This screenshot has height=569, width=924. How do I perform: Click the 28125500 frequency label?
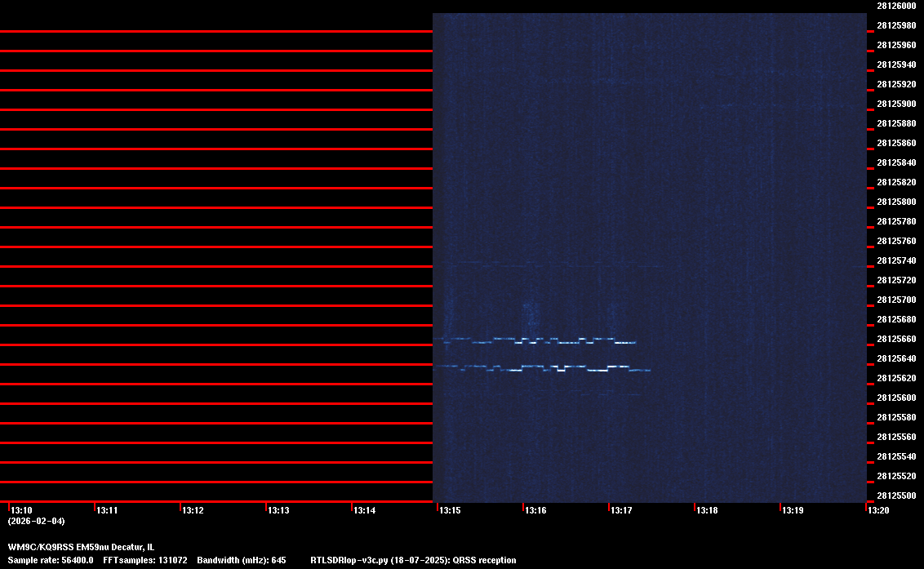(x=895, y=496)
